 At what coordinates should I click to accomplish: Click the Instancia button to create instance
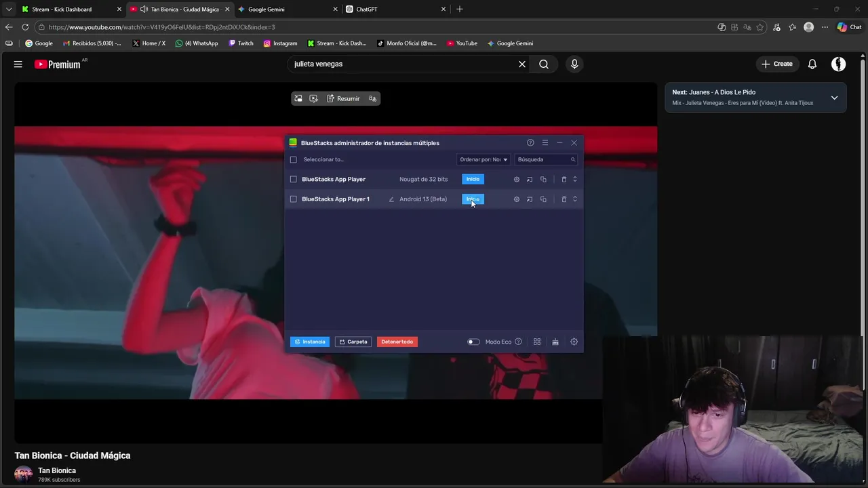(x=310, y=342)
